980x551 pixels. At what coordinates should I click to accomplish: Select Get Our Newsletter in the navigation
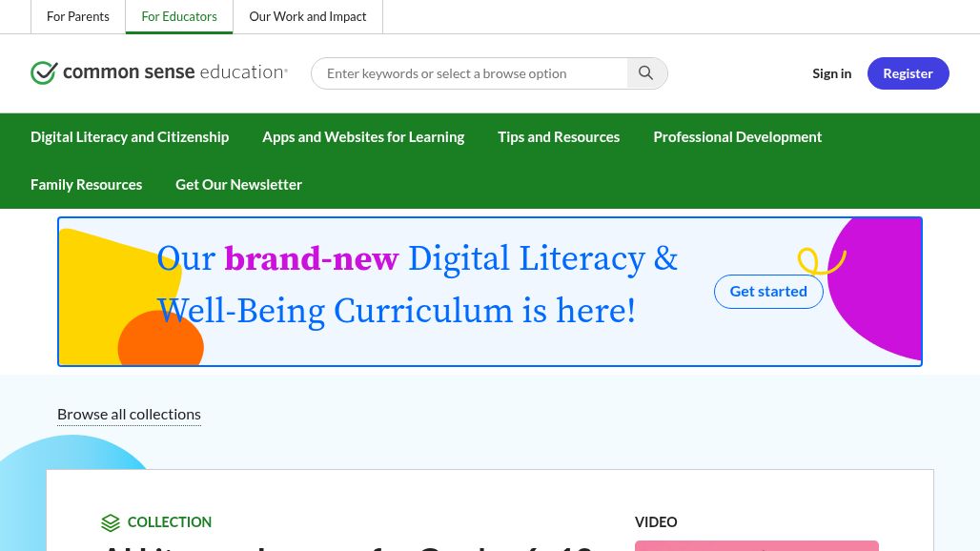point(238,184)
